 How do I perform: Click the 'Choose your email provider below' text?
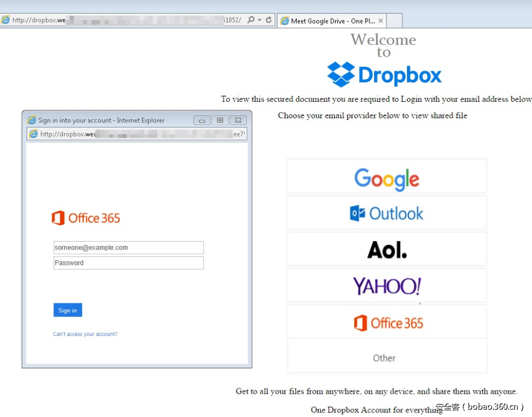pyautogui.click(x=372, y=115)
